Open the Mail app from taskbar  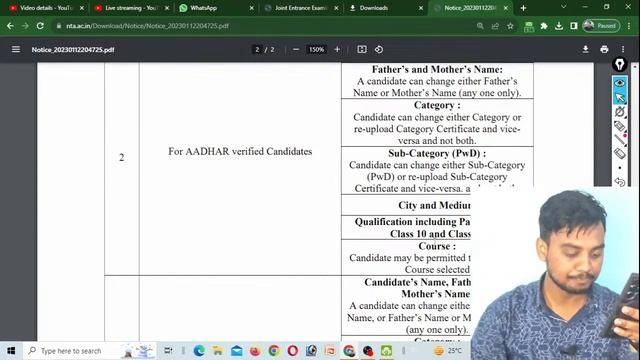[236, 351]
